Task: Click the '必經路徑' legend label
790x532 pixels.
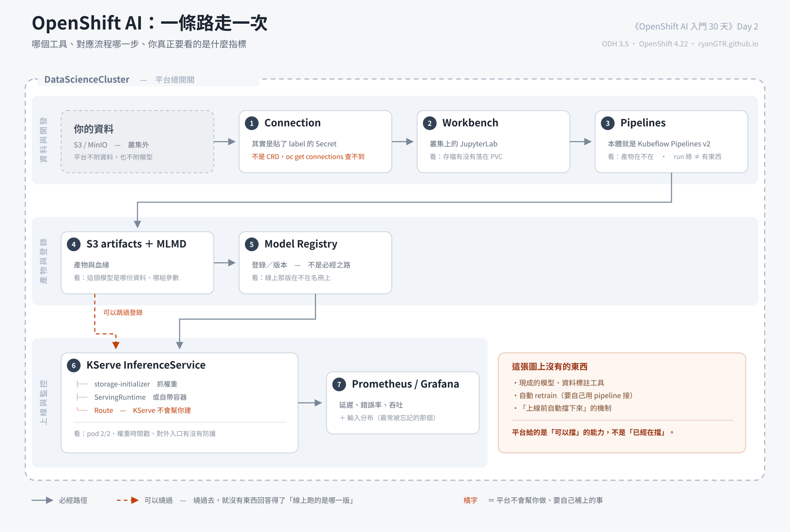Action: pos(73,500)
